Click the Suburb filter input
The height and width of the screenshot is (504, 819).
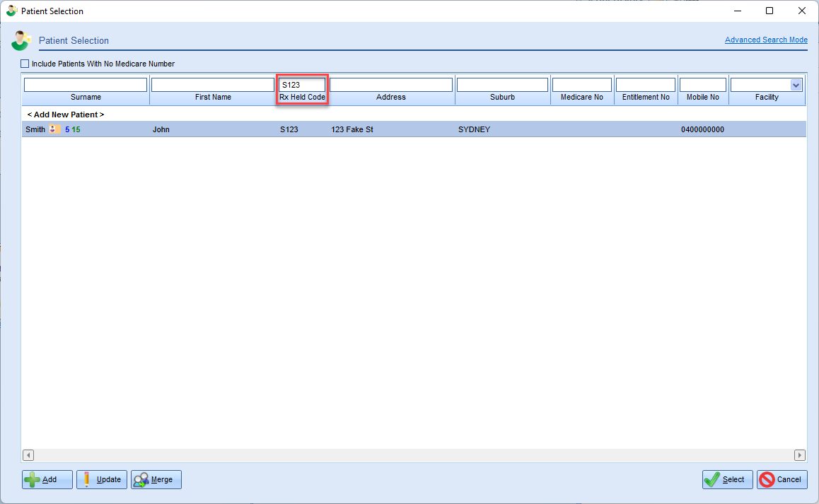point(502,85)
